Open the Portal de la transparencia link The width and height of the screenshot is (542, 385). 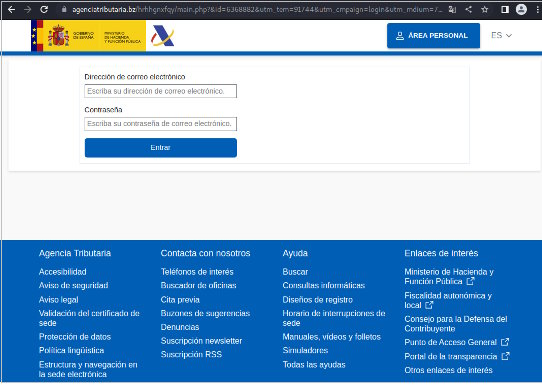tap(451, 356)
